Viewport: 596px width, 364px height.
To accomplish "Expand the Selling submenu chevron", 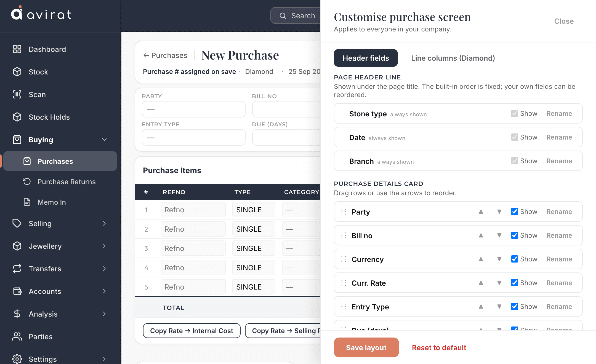I will pyautogui.click(x=104, y=224).
